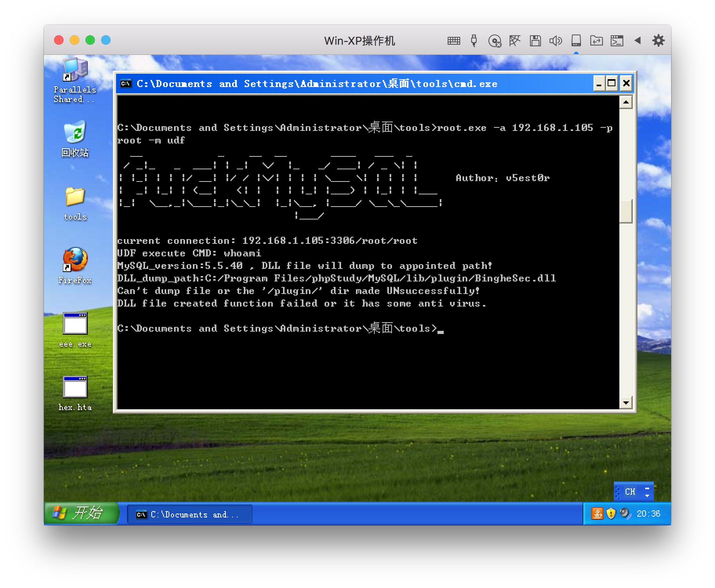Click the green fullscreen dot of Parallels window
Image resolution: width=715 pixels, height=588 pixels.
pos(90,40)
